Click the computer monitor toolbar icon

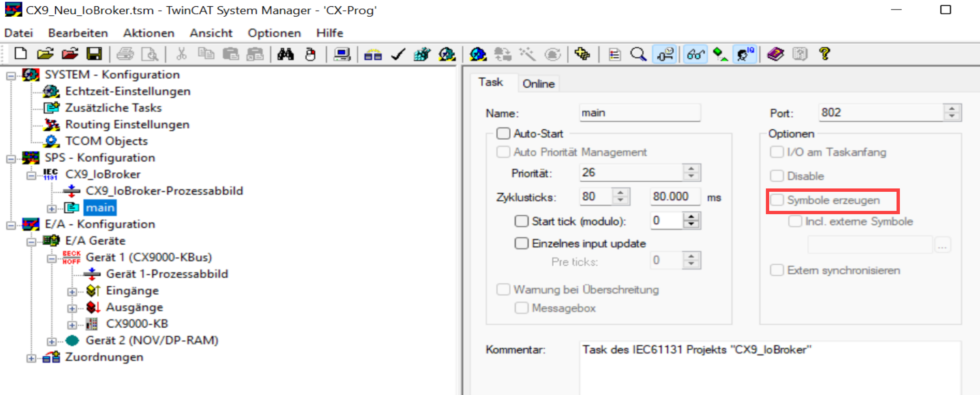pyautogui.click(x=342, y=54)
